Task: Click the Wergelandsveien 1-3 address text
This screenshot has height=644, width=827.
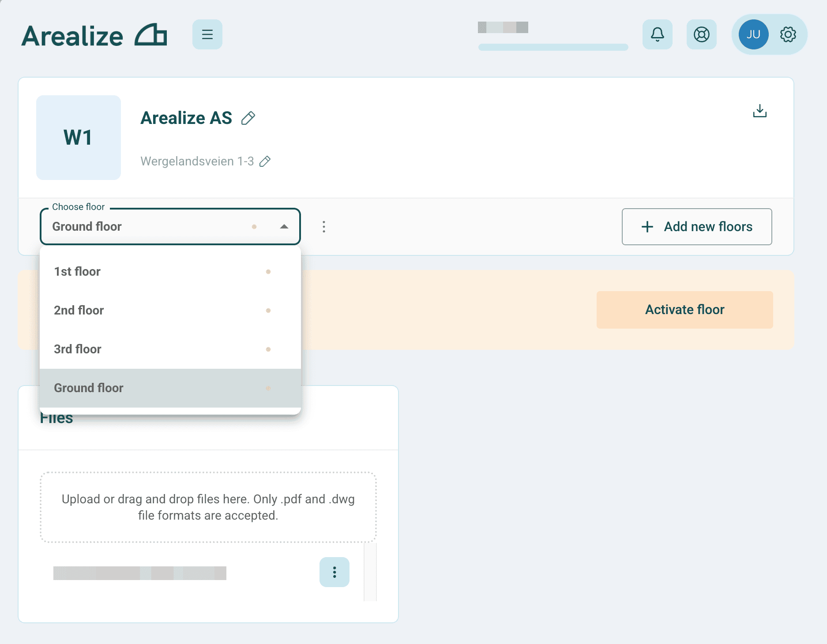Action: [x=197, y=161]
